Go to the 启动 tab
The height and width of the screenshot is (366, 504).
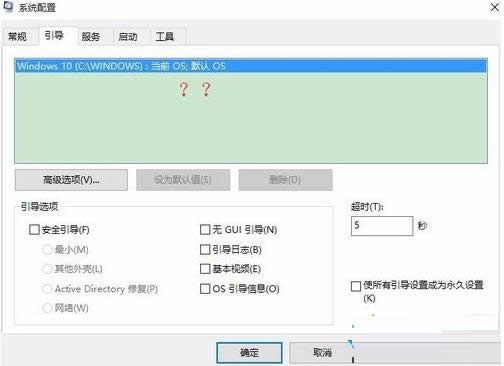[x=128, y=36]
